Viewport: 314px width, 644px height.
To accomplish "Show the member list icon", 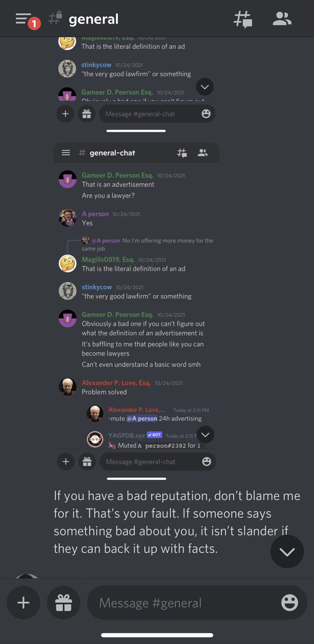I will click(x=282, y=19).
